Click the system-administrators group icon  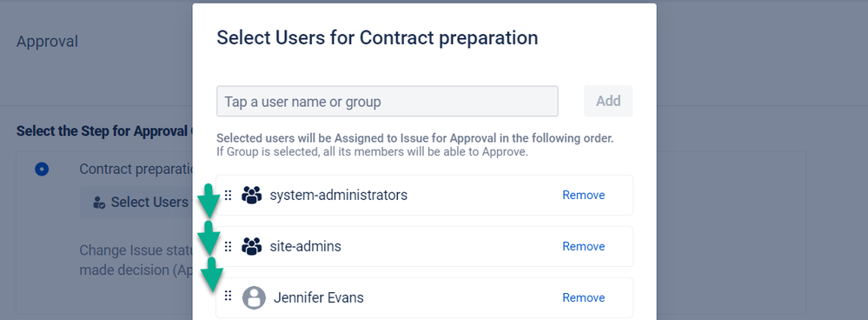(x=252, y=195)
